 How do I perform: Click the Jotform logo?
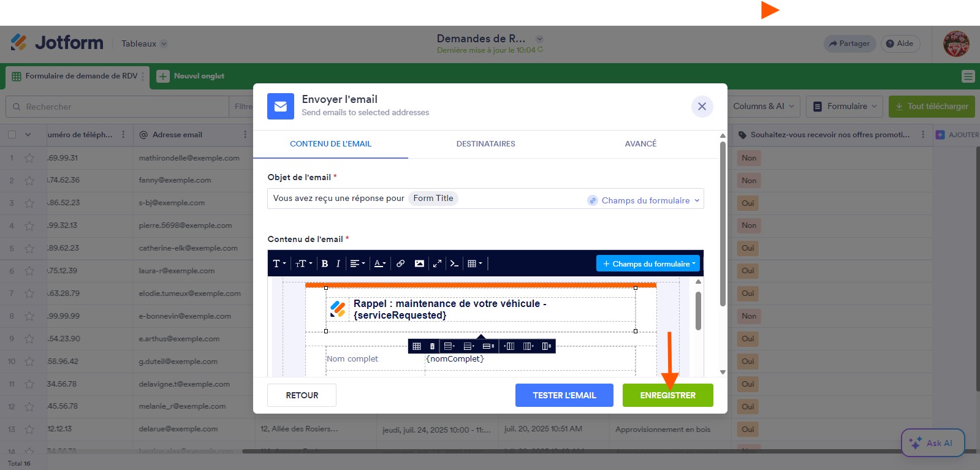[x=57, y=43]
